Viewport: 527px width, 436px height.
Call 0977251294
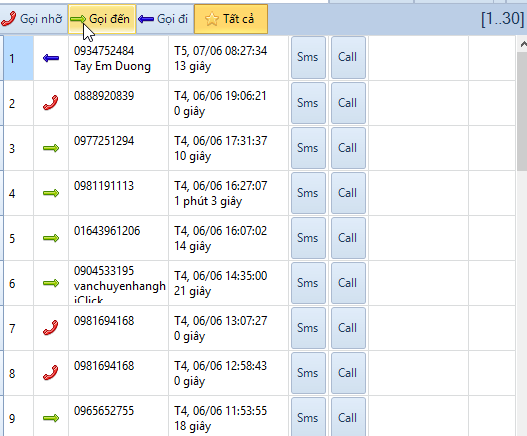point(348,148)
